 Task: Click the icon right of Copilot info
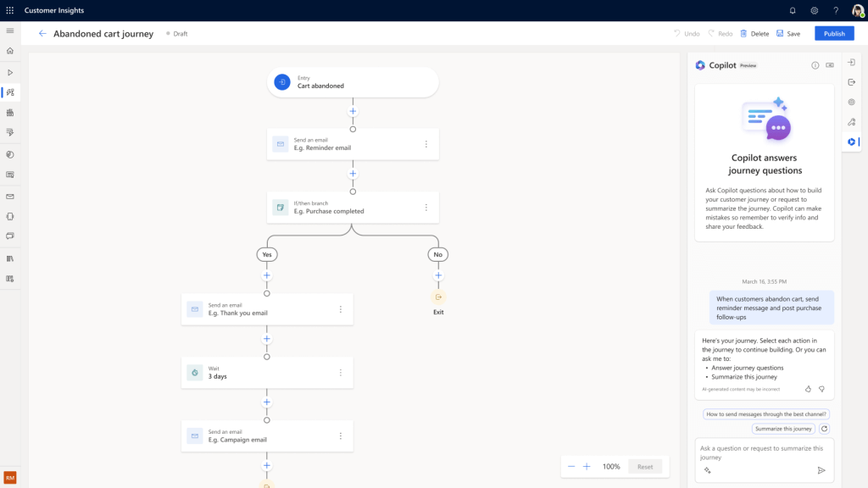point(830,65)
